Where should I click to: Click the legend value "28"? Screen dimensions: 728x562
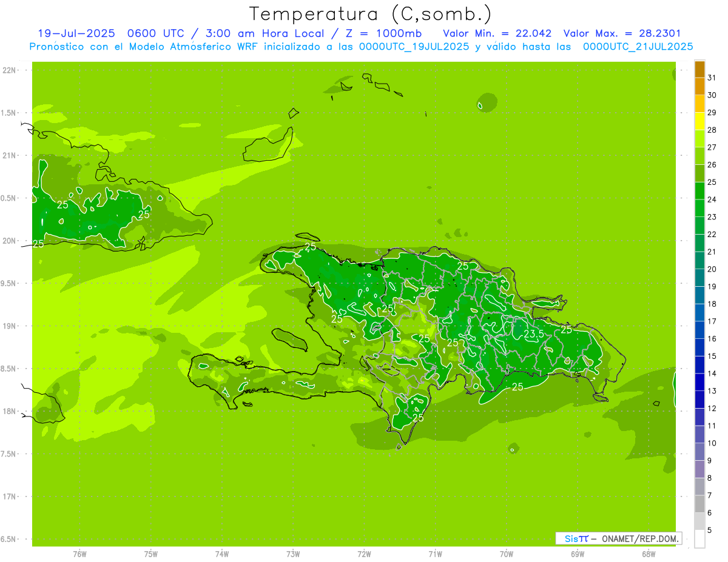(712, 130)
